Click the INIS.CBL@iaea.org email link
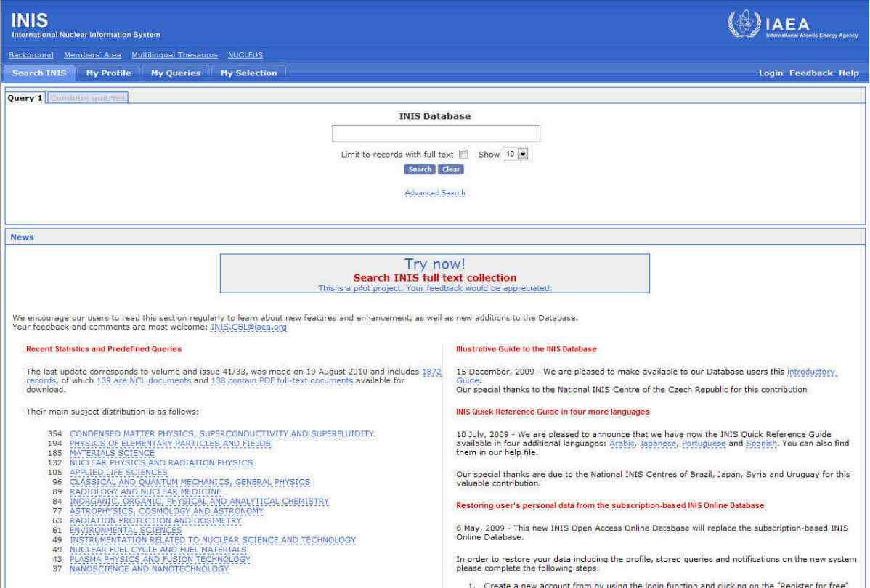The width and height of the screenshot is (870, 588). (248, 327)
